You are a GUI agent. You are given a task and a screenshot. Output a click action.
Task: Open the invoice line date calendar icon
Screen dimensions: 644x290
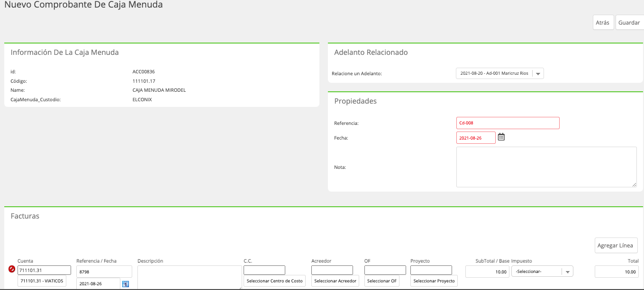point(126,284)
